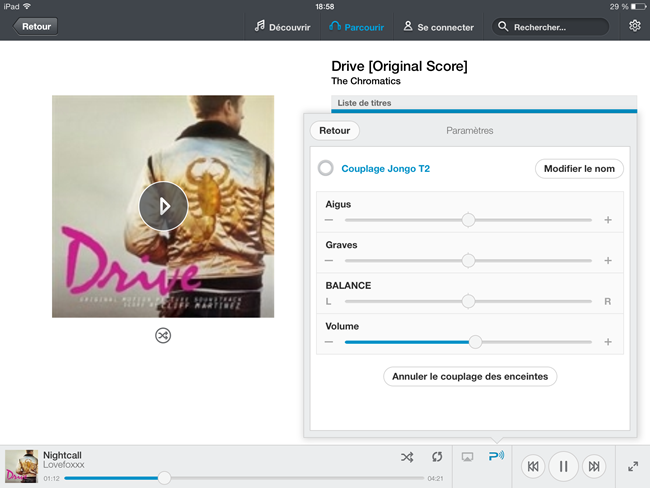This screenshot has height=488, width=650.
Task: Open the Pure speaker streaming icon
Action: (496, 456)
